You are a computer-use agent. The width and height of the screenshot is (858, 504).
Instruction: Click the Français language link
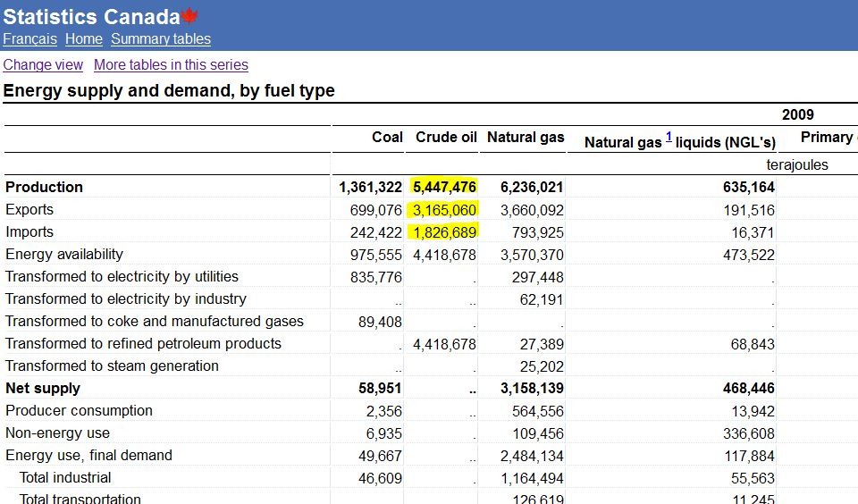29,39
